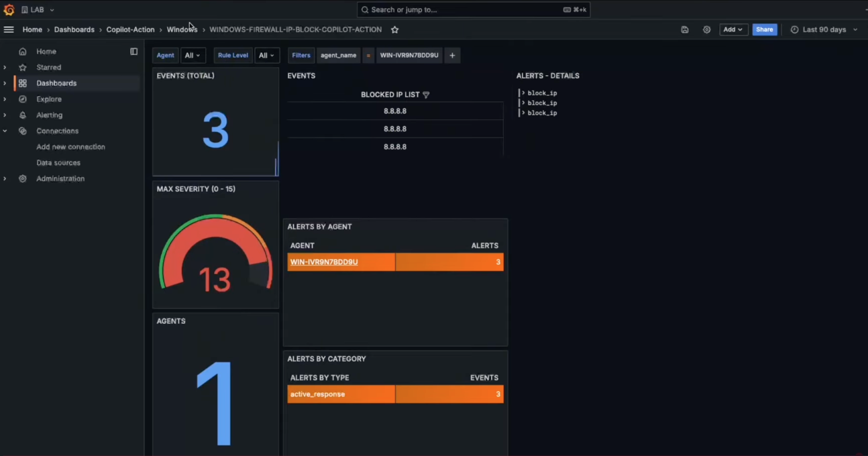Add a new filter with plus icon
This screenshot has height=456, width=868.
coord(452,56)
